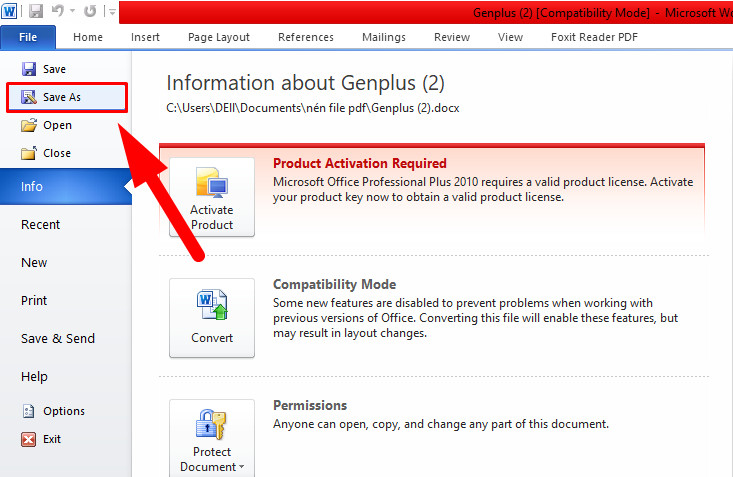Select the Print tab in backstage
The height and width of the screenshot is (477, 733).
coord(34,300)
